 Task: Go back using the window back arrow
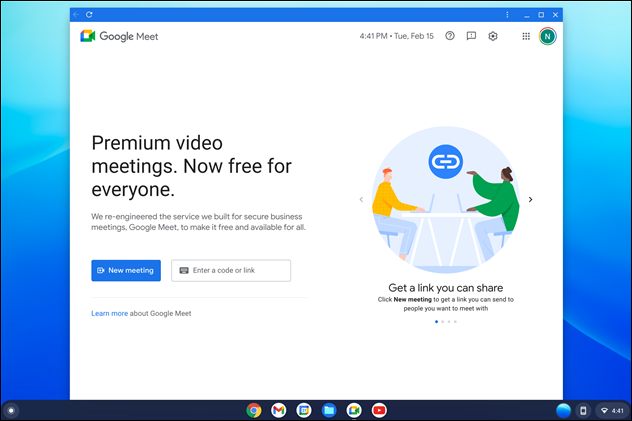[x=77, y=14]
